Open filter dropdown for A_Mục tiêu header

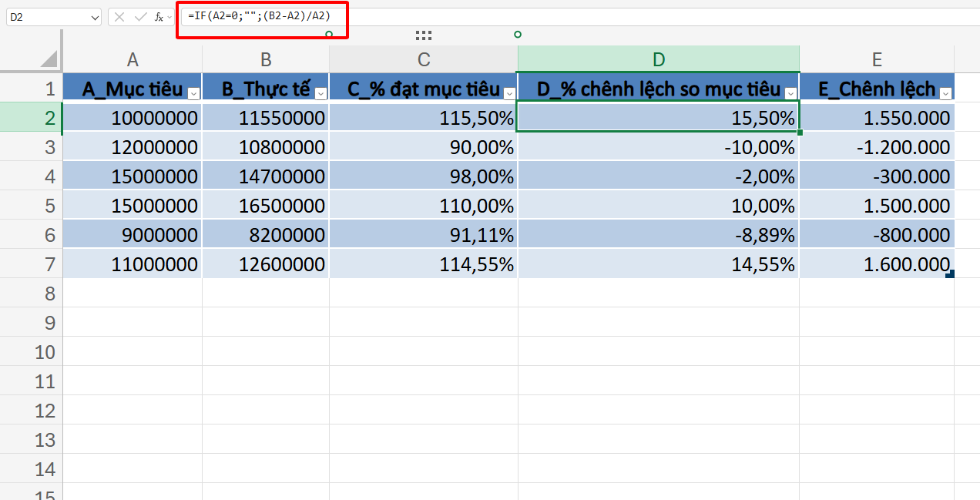193,93
